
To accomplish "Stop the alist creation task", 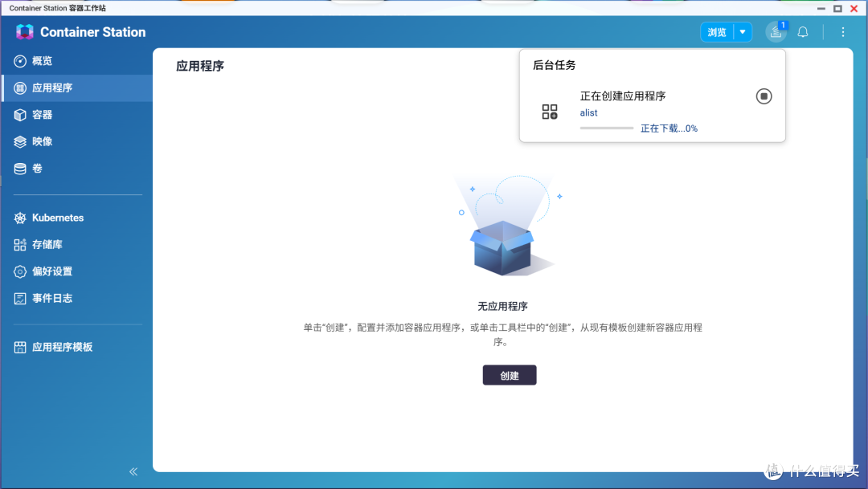I will click(x=764, y=96).
